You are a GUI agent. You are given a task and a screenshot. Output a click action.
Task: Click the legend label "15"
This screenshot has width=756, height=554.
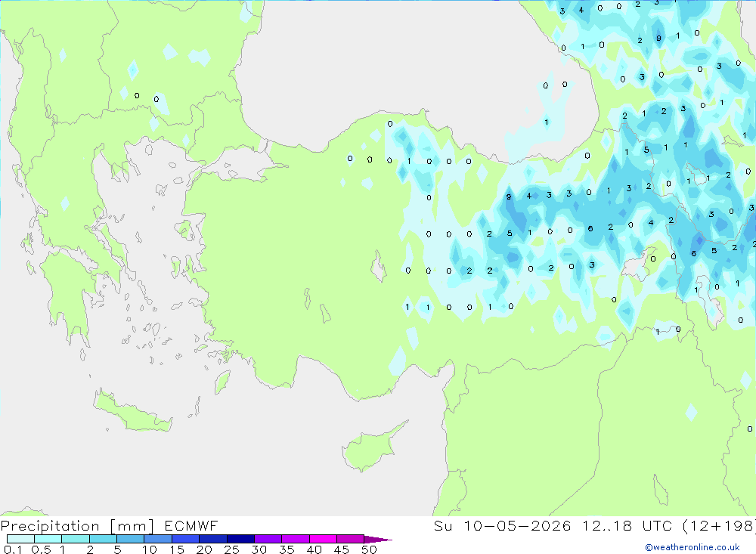click(177, 549)
